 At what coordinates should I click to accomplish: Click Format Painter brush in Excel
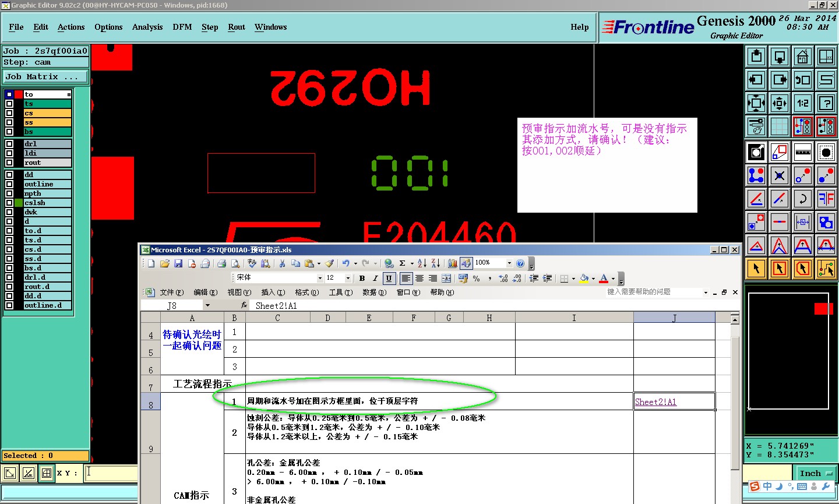pyautogui.click(x=330, y=263)
